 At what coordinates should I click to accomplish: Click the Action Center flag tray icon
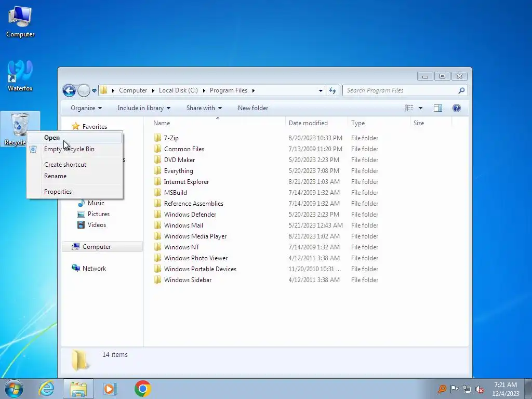coord(454,389)
